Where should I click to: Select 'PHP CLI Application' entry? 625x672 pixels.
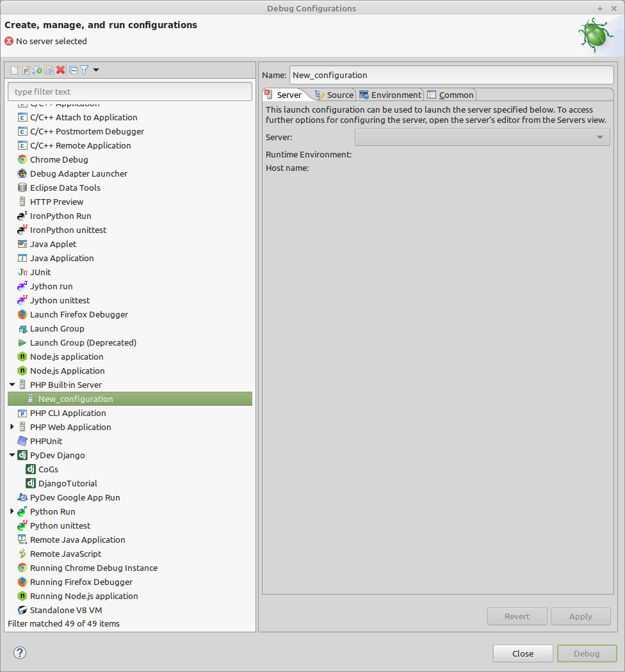[69, 413]
